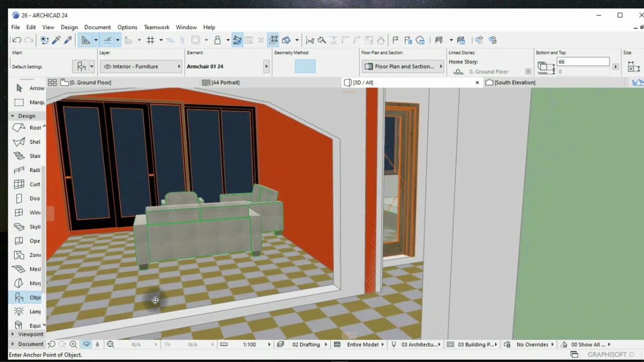Click the Orbit icon in bottom bar

click(87, 344)
